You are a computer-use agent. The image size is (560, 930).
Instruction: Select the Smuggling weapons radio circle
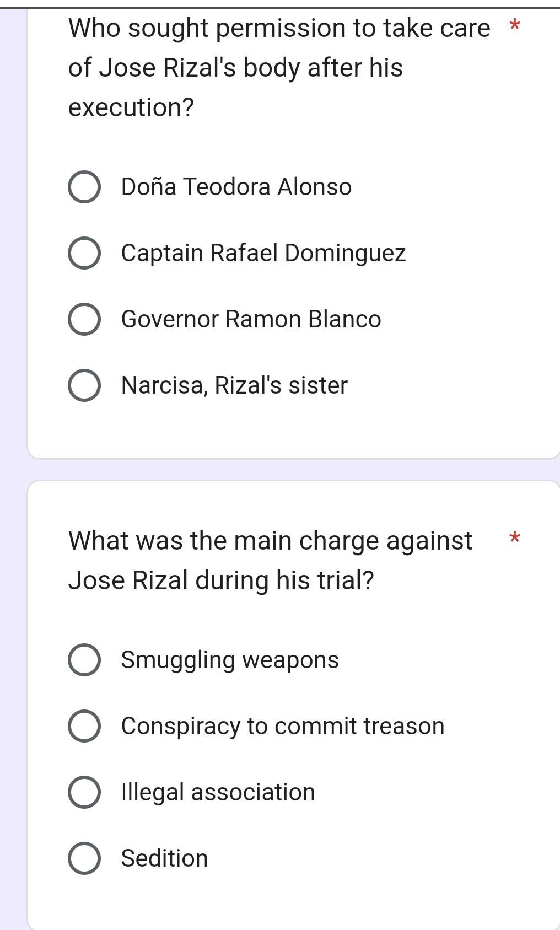(84, 660)
